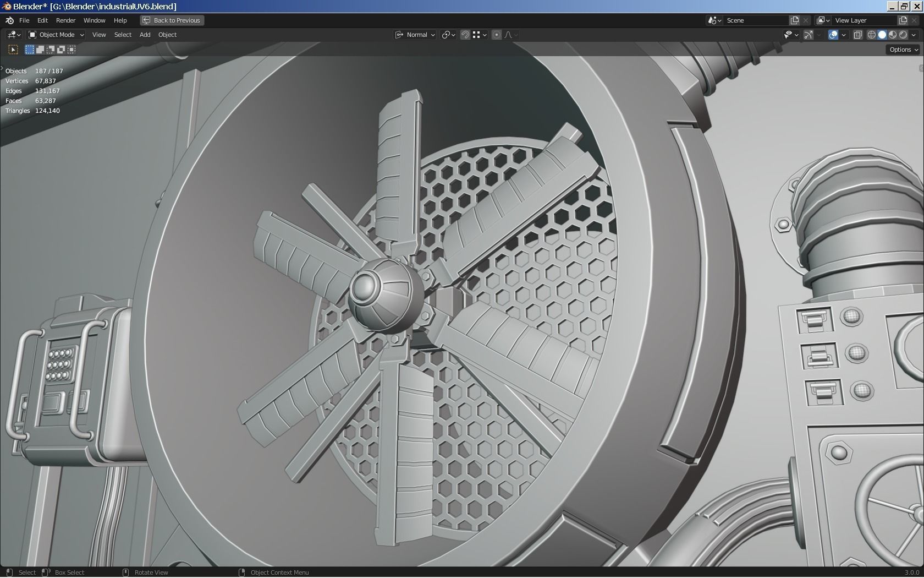Select the Tweak select tool icon
The width and height of the screenshot is (924, 578).
point(13,50)
